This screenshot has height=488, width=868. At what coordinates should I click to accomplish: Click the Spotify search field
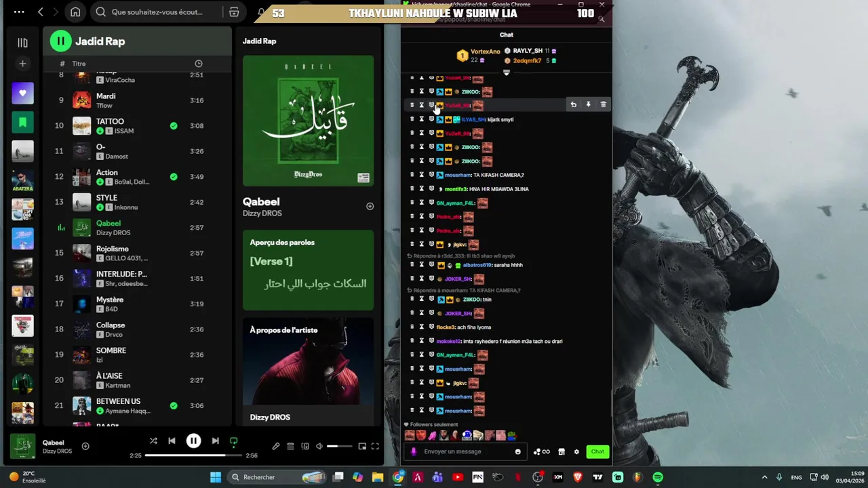(157, 12)
